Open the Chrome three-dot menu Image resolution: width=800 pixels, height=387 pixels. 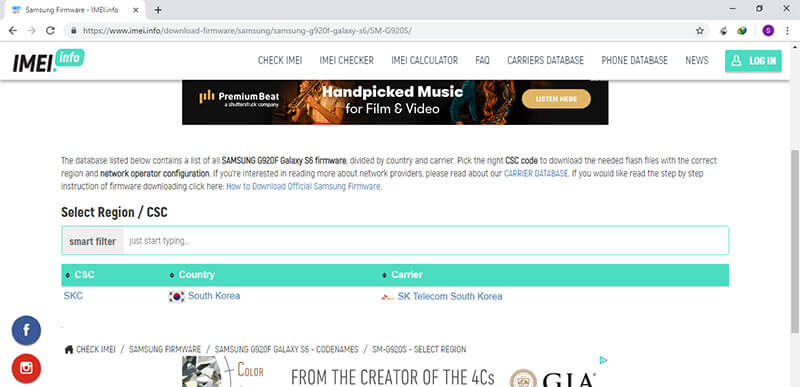[x=787, y=31]
